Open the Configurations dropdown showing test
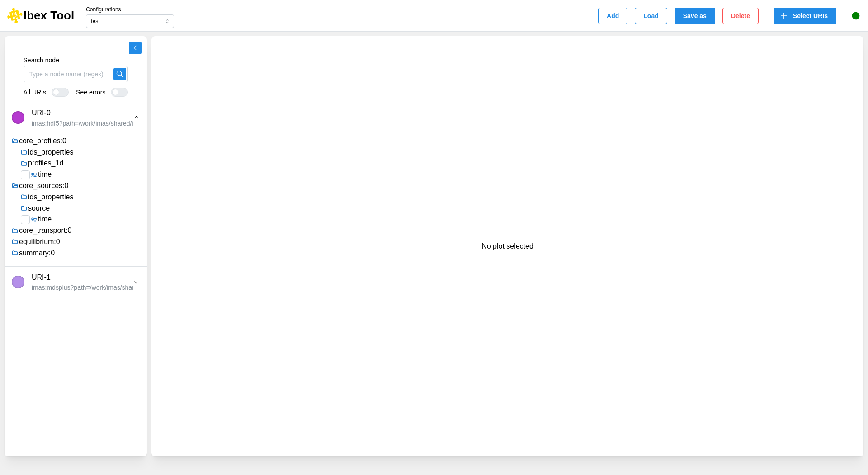868x475 pixels. click(x=130, y=21)
